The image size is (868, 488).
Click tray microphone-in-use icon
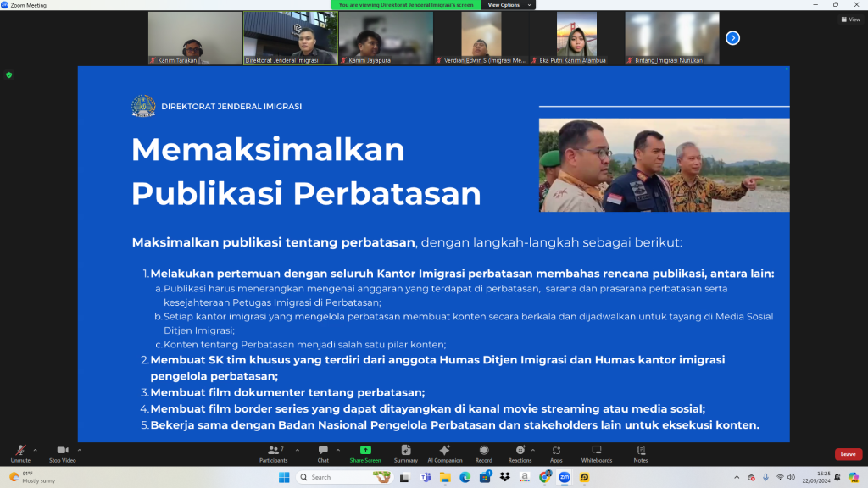(765, 477)
